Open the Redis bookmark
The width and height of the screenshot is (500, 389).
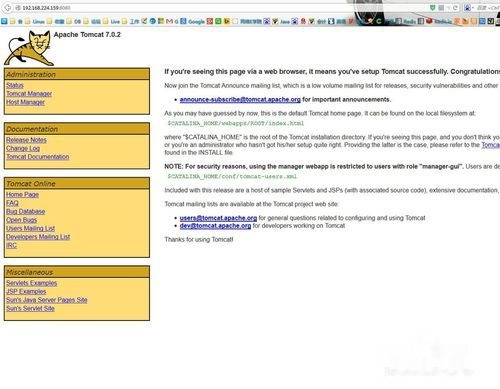[x=406, y=21]
